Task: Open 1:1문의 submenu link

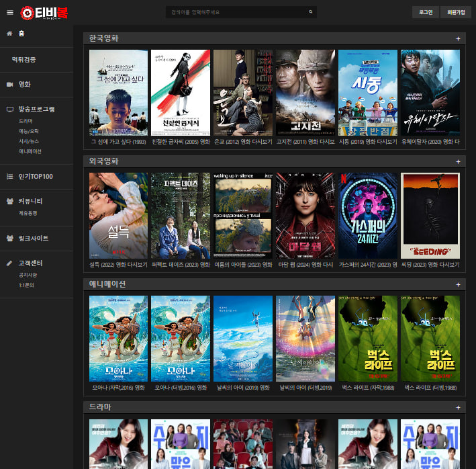Action: pyautogui.click(x=26, y=285)
